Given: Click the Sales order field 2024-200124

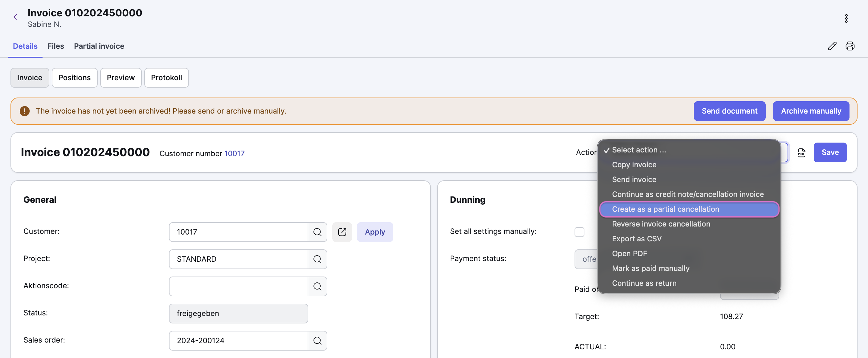Looking at the screenshot, I should tap(238, 341).
